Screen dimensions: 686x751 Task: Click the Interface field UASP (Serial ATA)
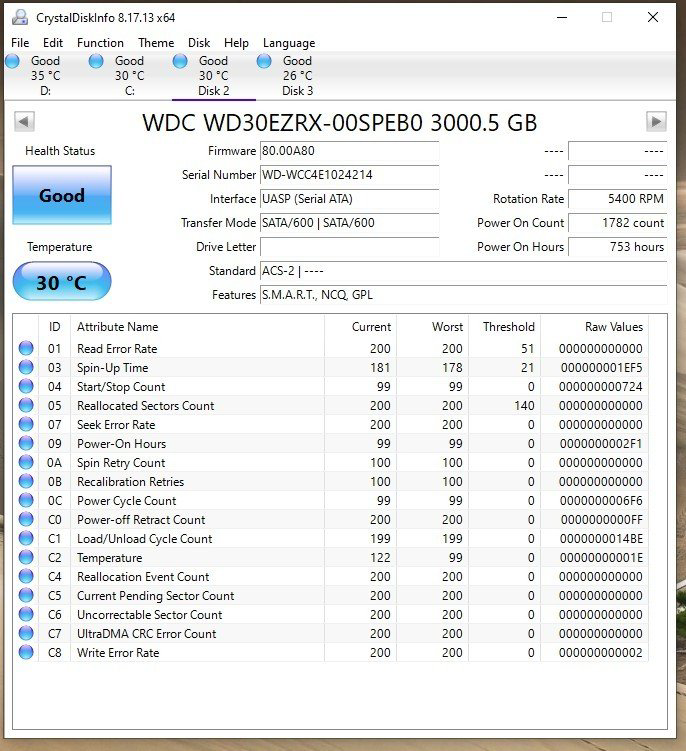coord(349,199)
